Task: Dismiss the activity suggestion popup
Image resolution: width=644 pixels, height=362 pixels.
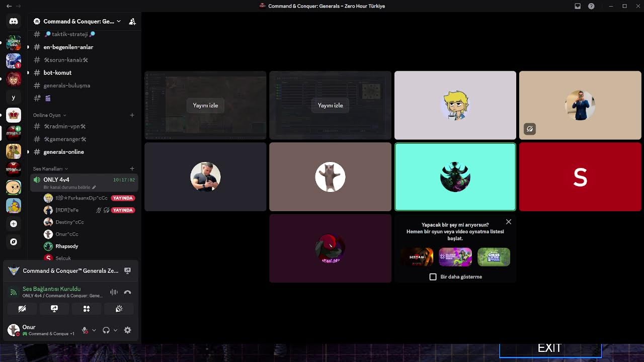Action: [509, 222]
